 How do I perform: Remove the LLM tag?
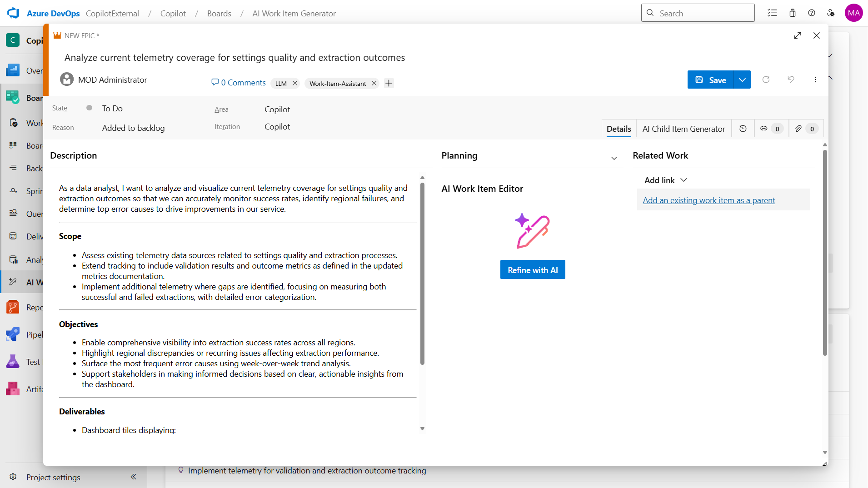click(x=295, y=83)
